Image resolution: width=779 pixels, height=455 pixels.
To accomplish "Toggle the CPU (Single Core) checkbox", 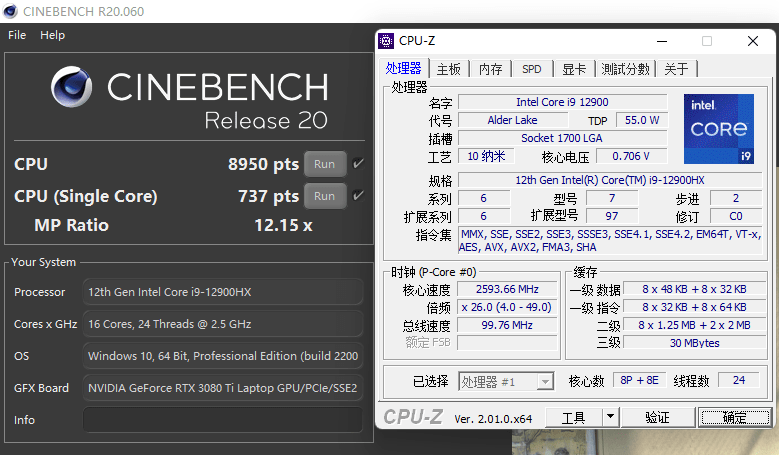I will [358, 196].
